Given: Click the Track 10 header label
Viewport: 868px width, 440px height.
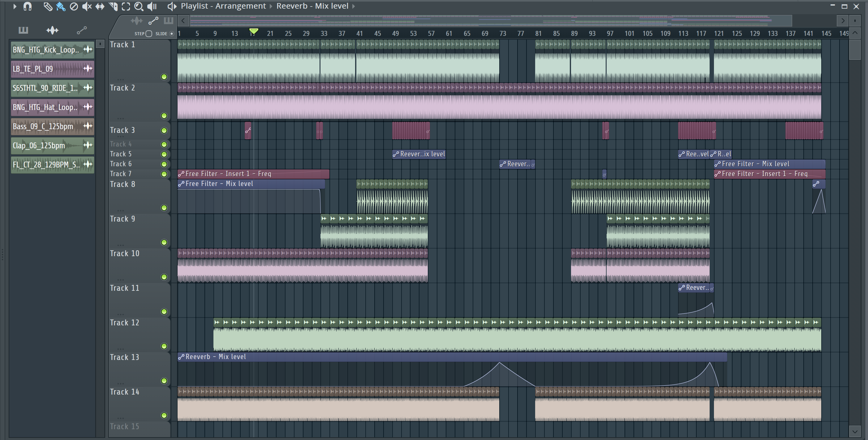Looking at the screenshot, I should (124, 253).
